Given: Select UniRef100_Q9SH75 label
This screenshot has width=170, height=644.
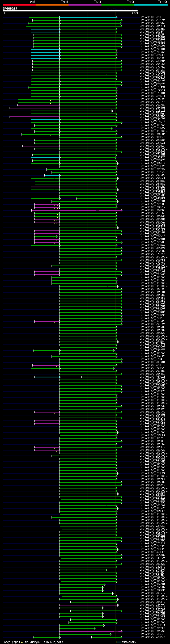Looking at the screenshot, I should click(152, 120).
